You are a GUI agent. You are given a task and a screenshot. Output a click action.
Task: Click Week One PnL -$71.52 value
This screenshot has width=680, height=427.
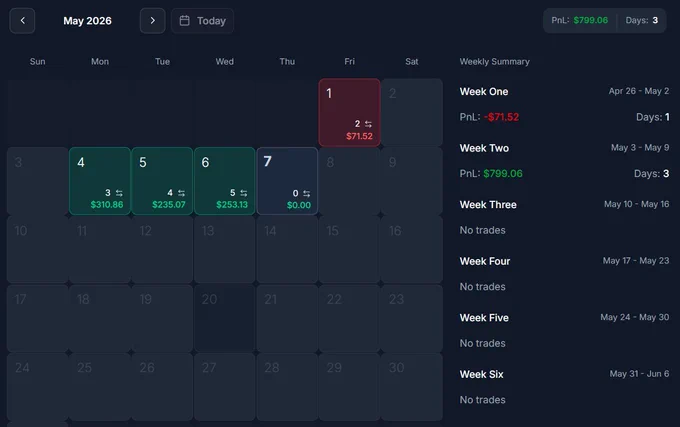point(501,117)
